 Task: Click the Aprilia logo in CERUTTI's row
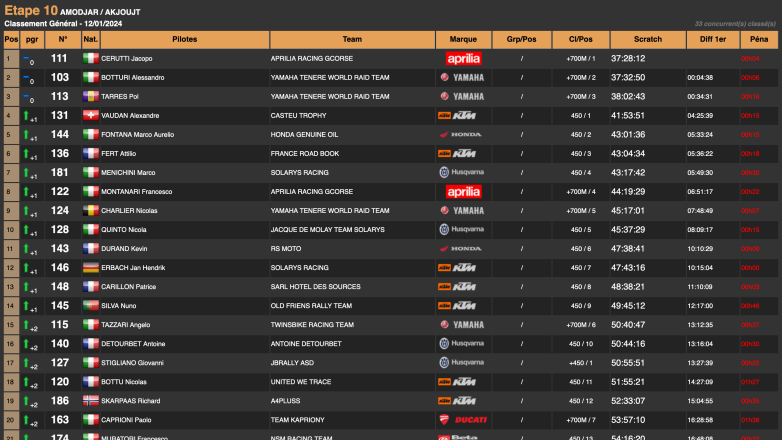coord(463,58)
